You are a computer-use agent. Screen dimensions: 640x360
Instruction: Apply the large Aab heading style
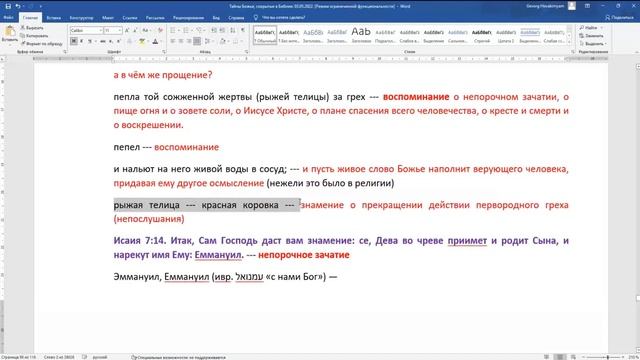click(361, 35)
